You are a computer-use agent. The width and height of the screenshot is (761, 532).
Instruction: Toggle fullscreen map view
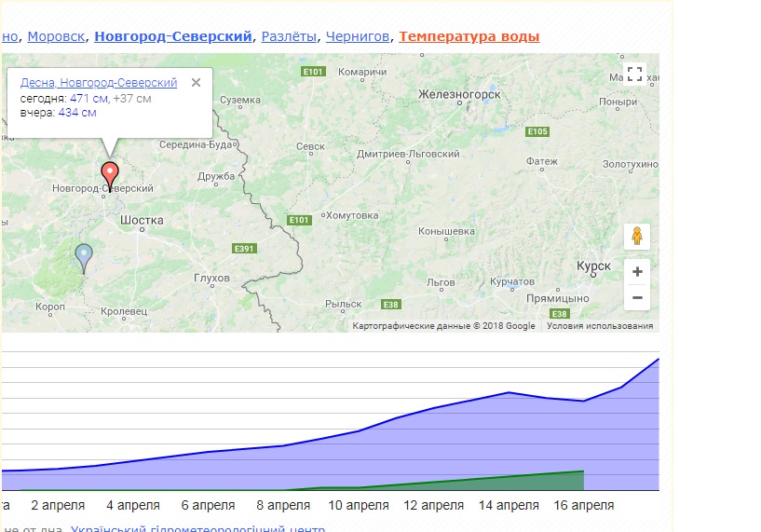point(635,75)
